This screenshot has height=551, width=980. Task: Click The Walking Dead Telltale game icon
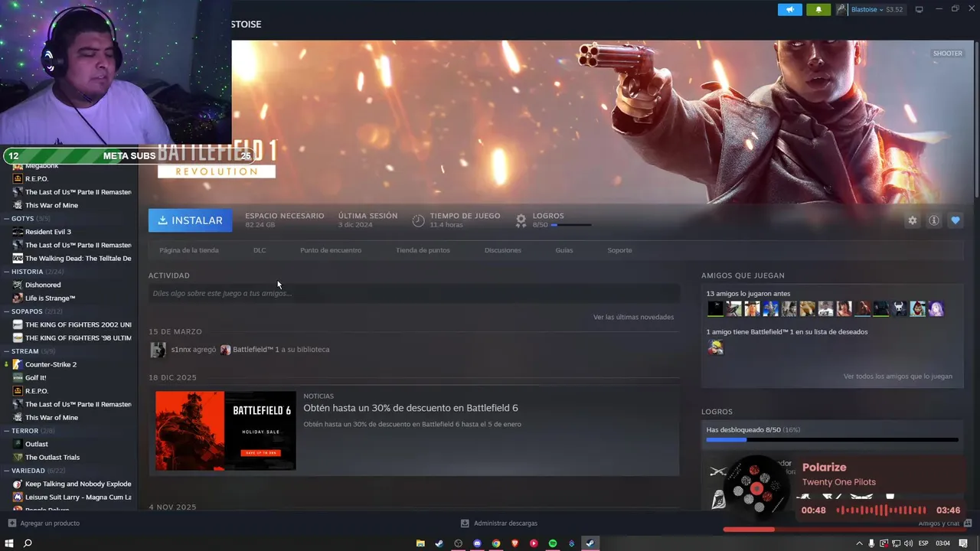18,258
